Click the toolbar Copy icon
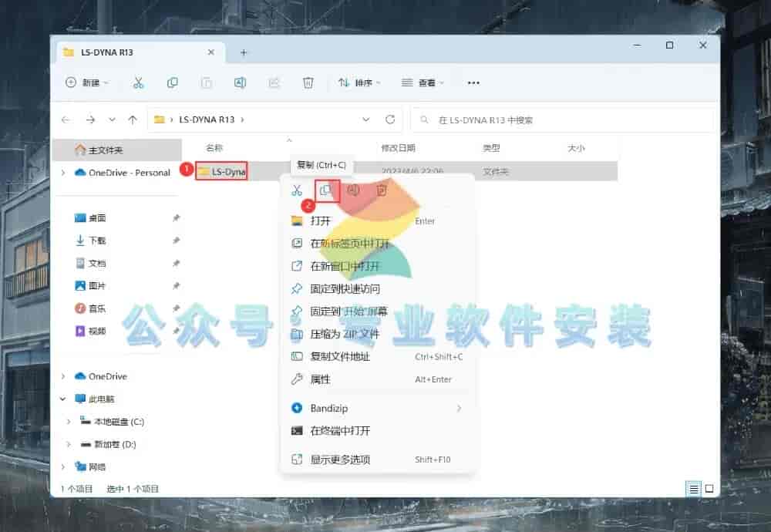This screenshot has width=771, height=532. (172, 82)
